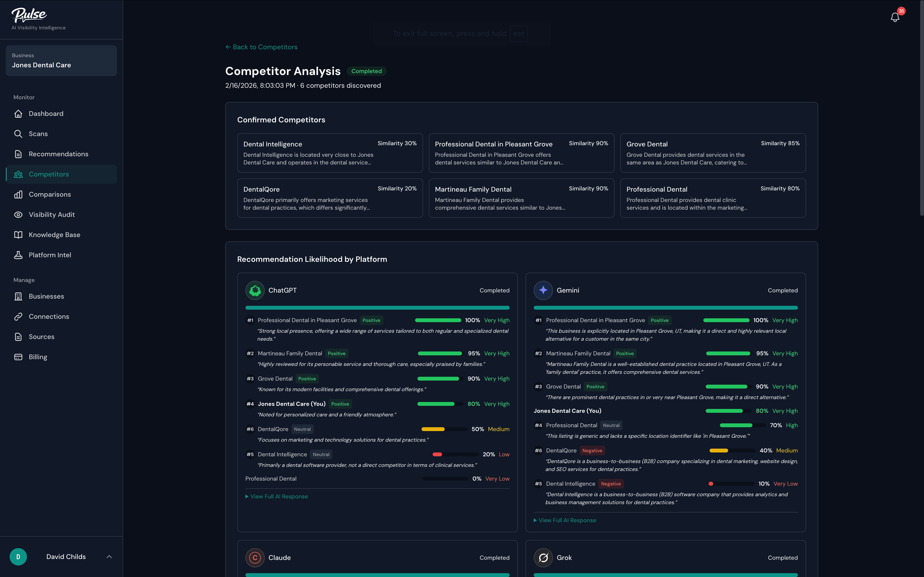Collapse the David Childs account section
This screenshot has height=577, width=924.
(109, 556)
